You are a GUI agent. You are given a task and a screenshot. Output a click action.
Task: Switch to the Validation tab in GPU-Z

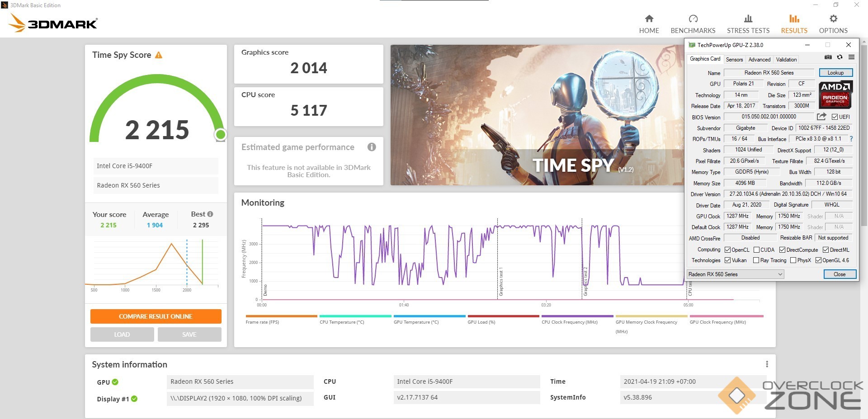pyautogui.click(x=786, y=59)
